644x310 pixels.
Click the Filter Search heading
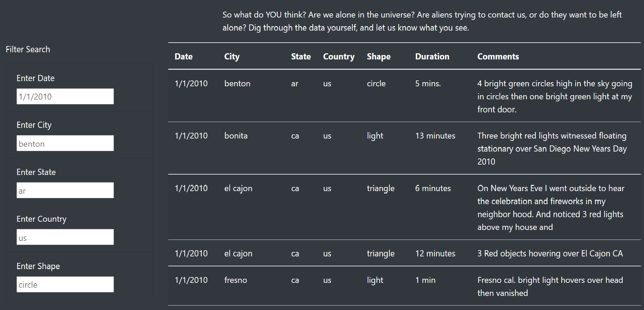(28, 49)
